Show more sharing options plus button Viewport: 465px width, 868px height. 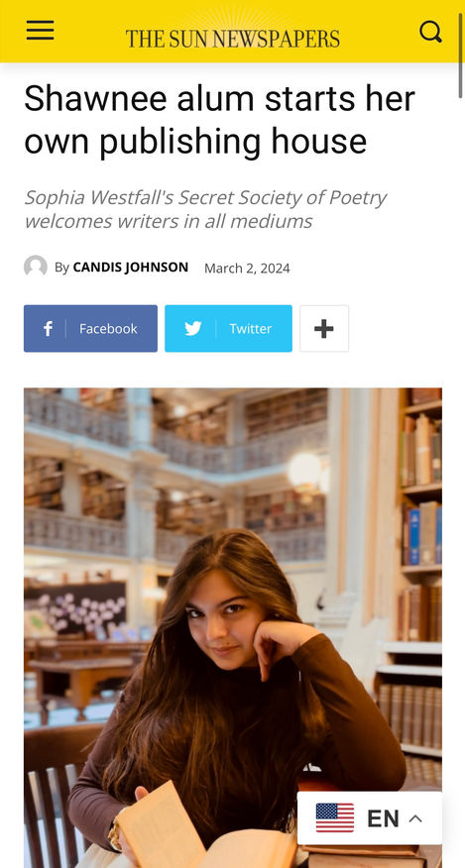(324, 328)
